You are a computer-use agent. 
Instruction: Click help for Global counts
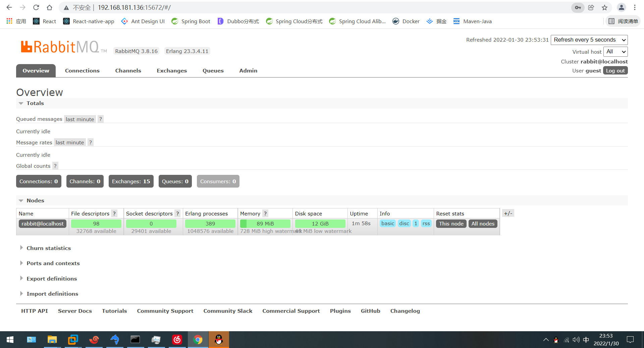click(x=55, y=166)
